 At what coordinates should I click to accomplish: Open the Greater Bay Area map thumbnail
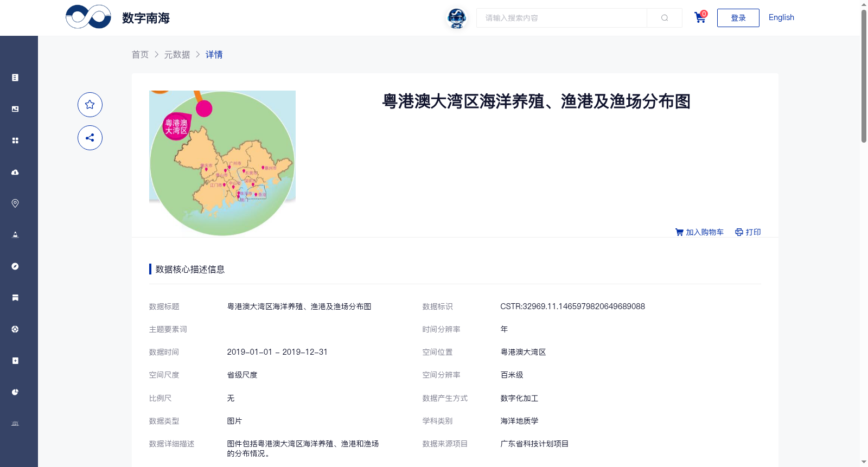[x=222, y=163]
